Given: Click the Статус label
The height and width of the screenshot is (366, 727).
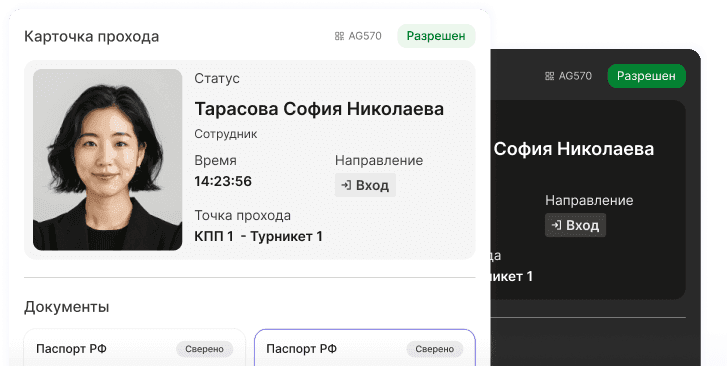Looking at the screenshot, I should tap(217, 78).
